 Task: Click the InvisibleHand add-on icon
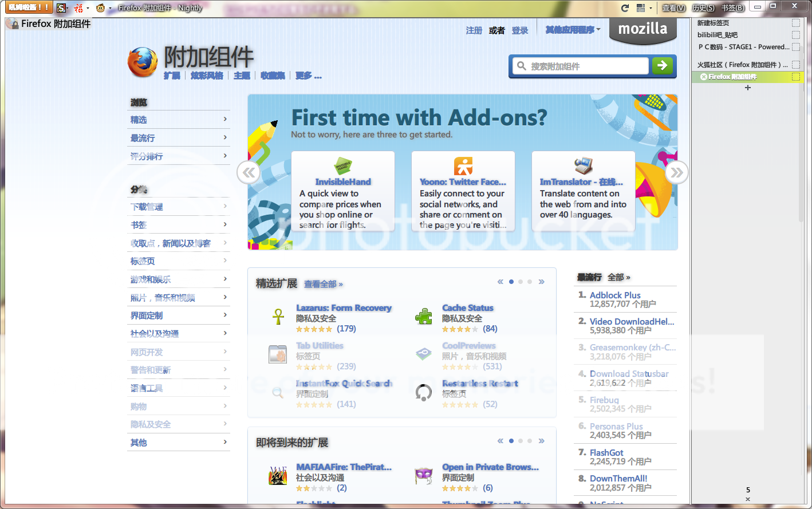[343, 166]
